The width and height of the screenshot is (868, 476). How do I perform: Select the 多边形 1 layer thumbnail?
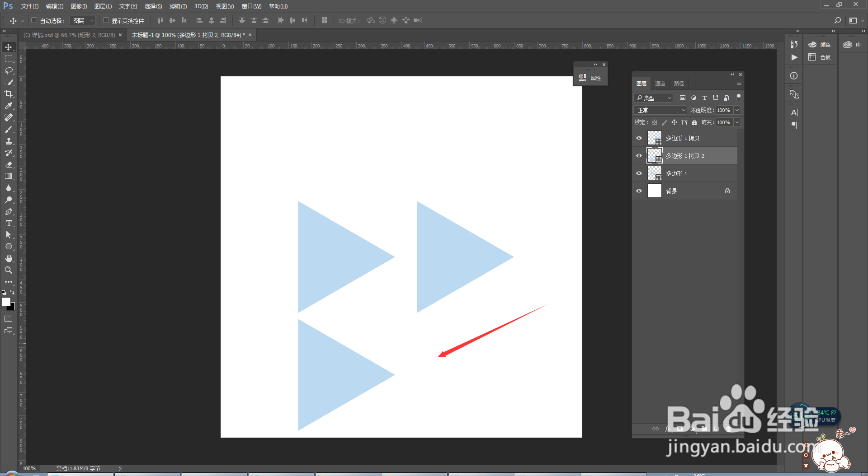(x=654, y=173)
